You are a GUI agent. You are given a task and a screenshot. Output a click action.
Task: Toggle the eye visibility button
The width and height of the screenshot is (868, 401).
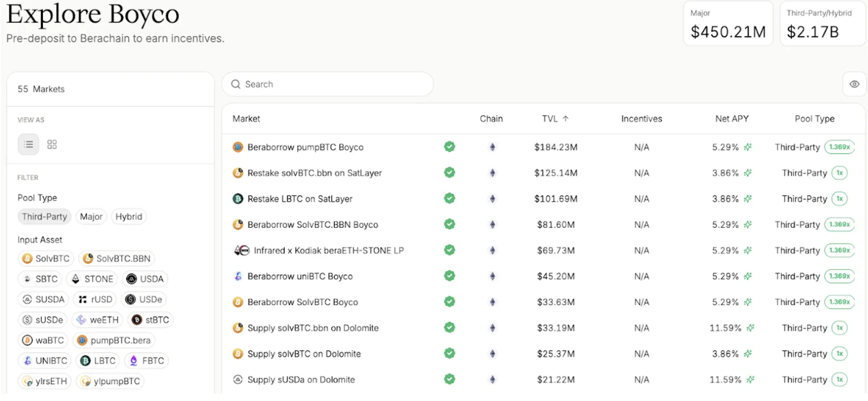pos(854,84)
